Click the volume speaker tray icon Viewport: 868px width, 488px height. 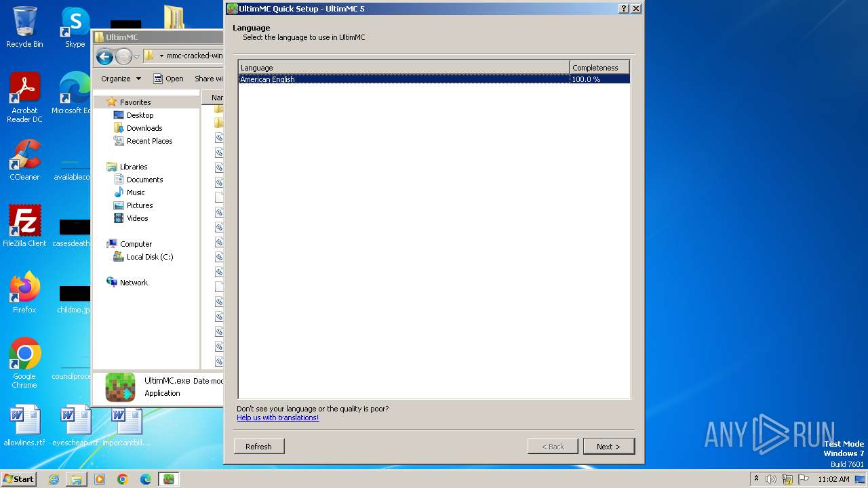pos(771,479)
